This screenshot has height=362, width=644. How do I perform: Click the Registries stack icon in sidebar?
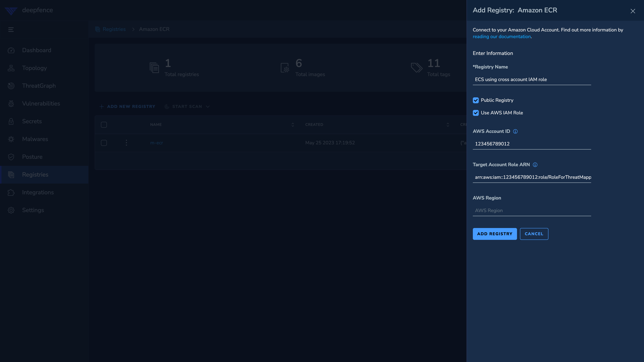pyautogui.click(x=11, y=175)
